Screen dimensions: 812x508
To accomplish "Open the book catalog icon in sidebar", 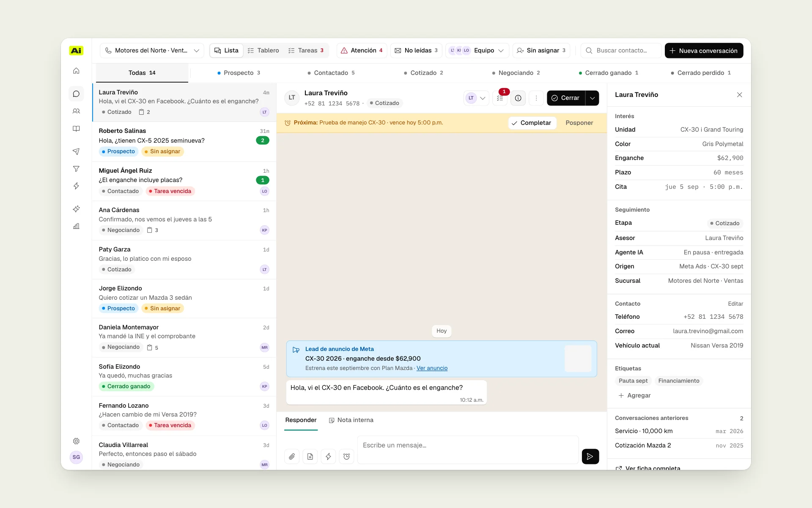I will [76, 129].
